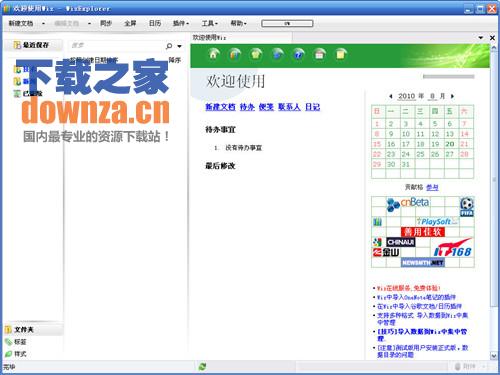The height and width of the screenshot is (375, 500).
Task: Click the progress bar in the toolbar
Action: [287, 24]
